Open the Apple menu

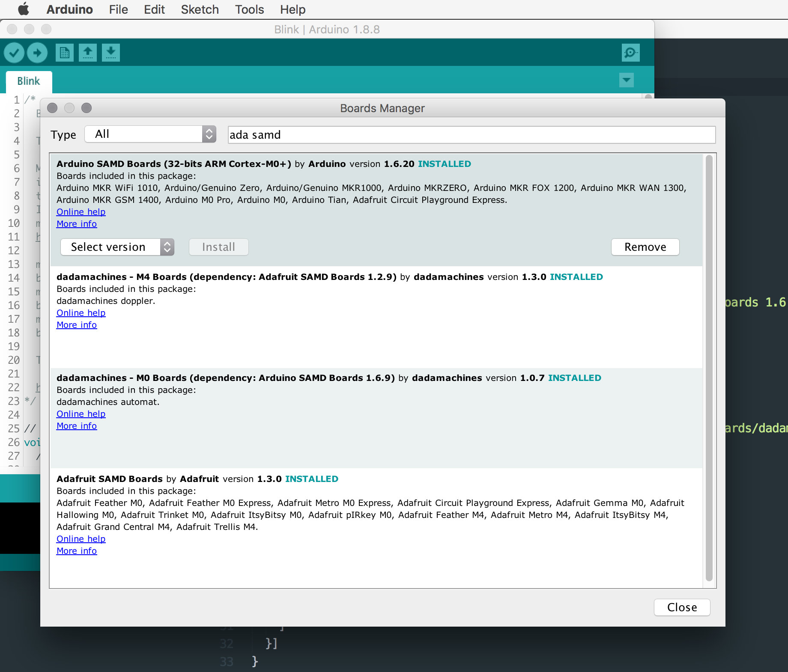(24, 9)
